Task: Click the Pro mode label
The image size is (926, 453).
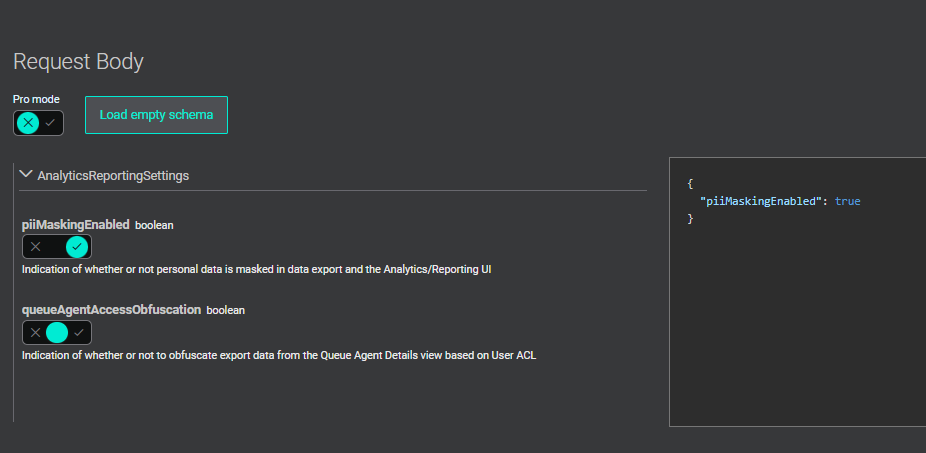Action: [36, 99]
